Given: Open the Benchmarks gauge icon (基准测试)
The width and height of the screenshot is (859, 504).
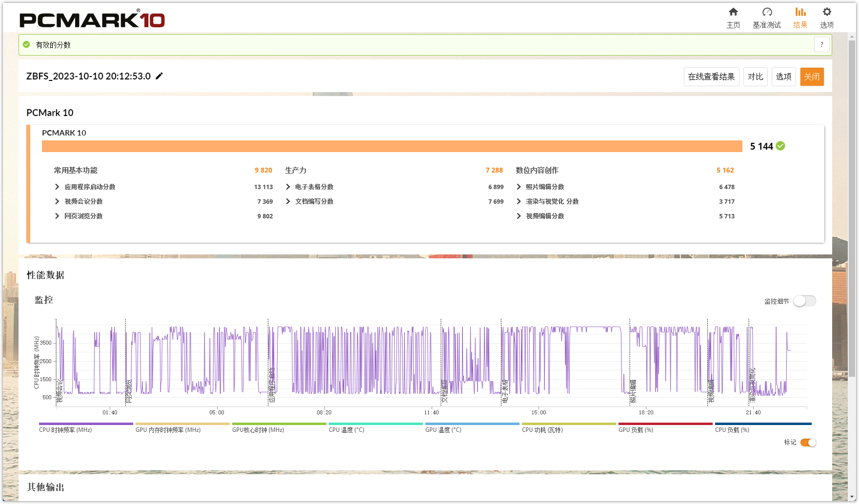Looking at the screenshot, I should click(767, 12).
